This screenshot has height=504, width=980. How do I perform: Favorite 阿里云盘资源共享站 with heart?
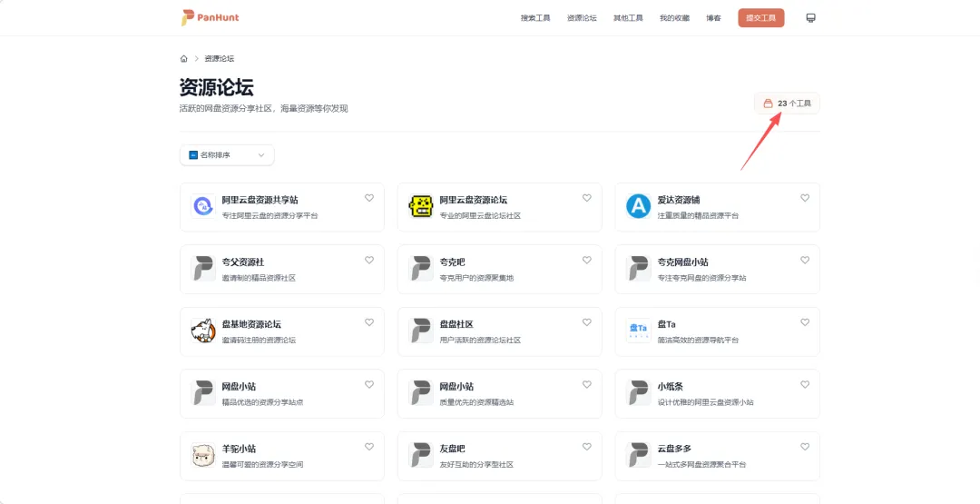click(369, 198)
